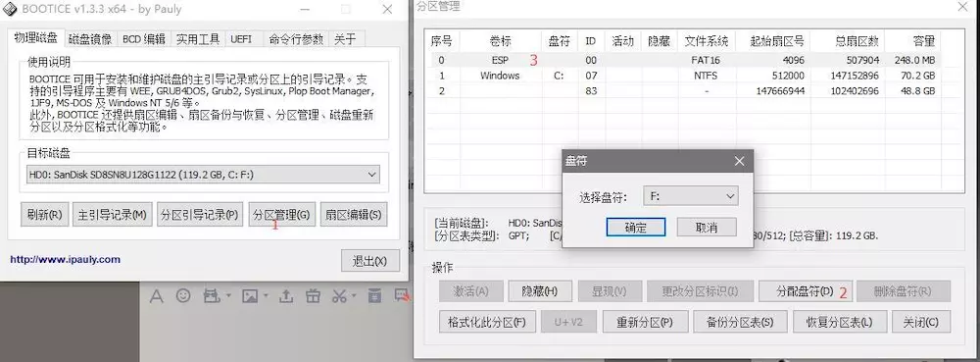Open the http://www.ipauly.com link
The image size is (980, 362).
click(x=65, y=259)
